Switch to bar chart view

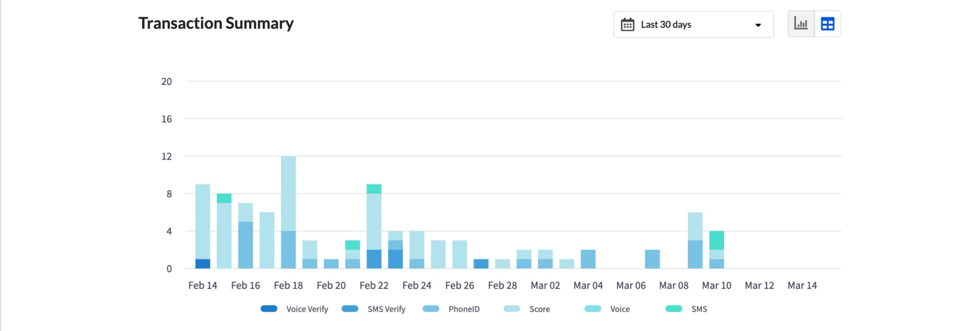801,24
